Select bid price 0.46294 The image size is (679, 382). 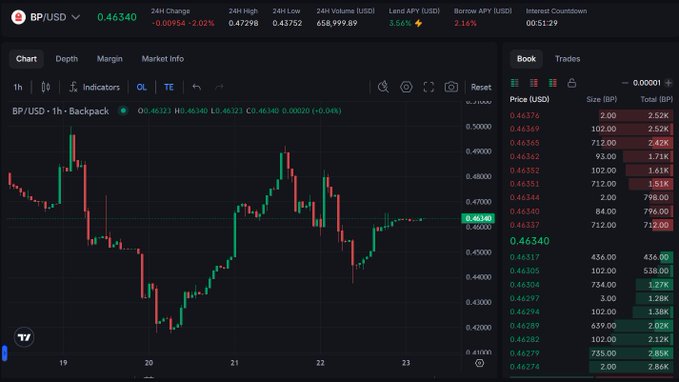pos(524,312)
